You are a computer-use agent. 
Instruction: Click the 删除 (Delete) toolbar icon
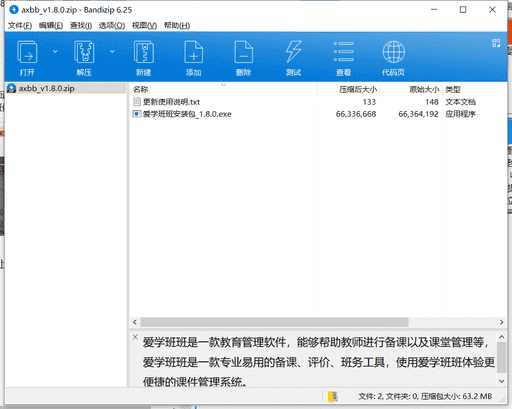click(244, 52)
